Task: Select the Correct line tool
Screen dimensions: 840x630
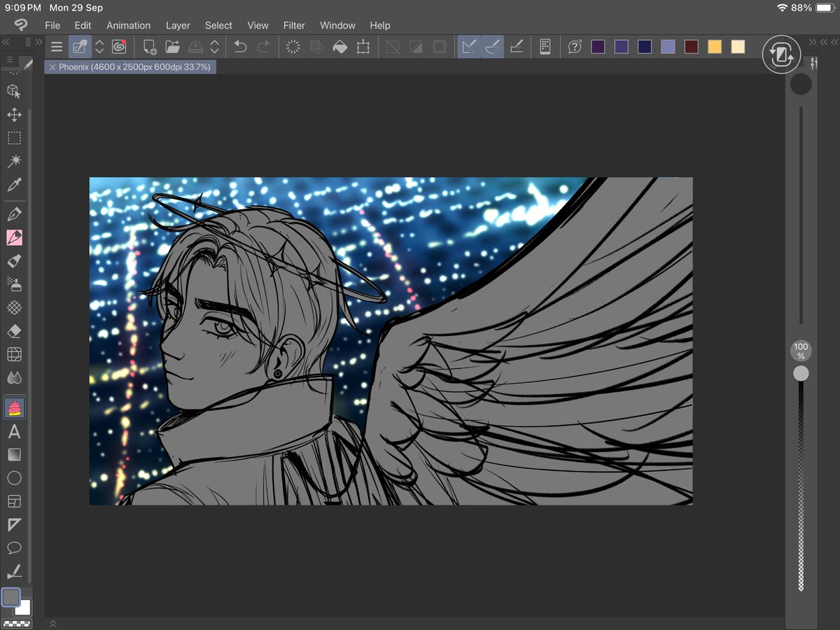Action: (x=14, y=571)
